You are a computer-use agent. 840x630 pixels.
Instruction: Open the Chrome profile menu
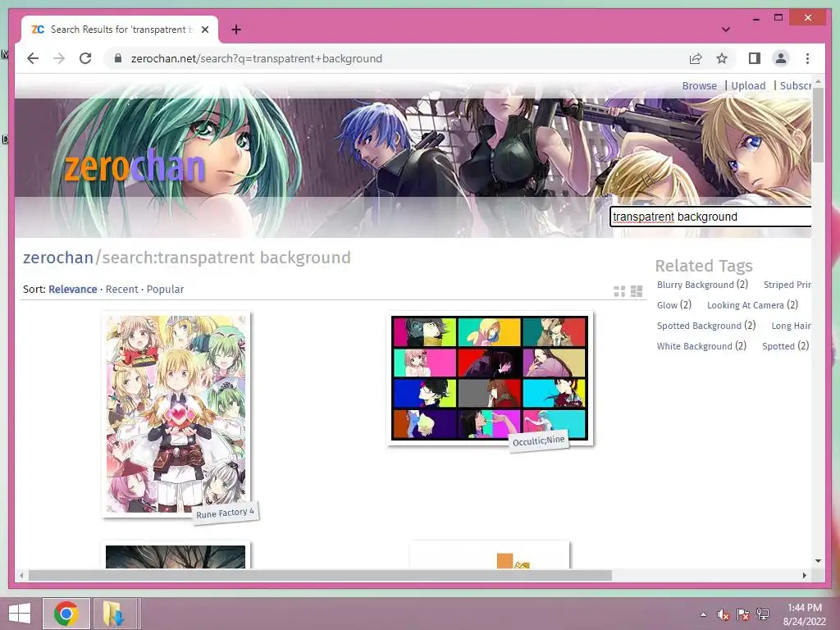click(x=781, y=58)
